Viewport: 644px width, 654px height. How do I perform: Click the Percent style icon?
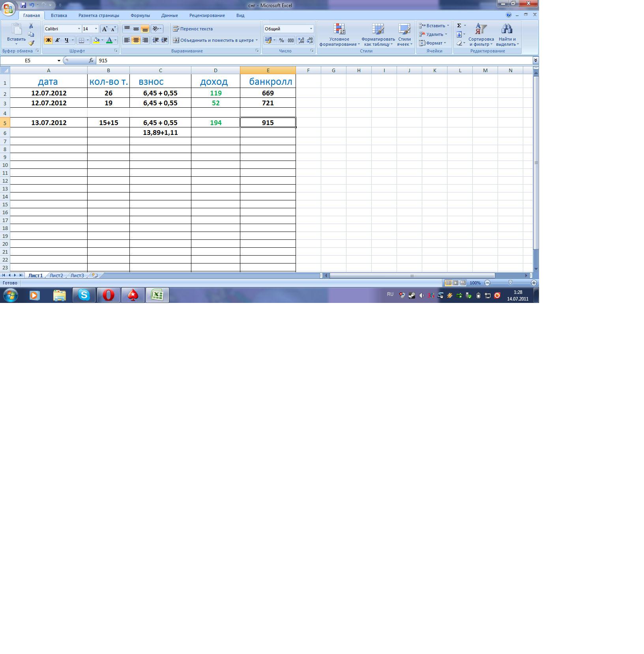pos(281,40)
